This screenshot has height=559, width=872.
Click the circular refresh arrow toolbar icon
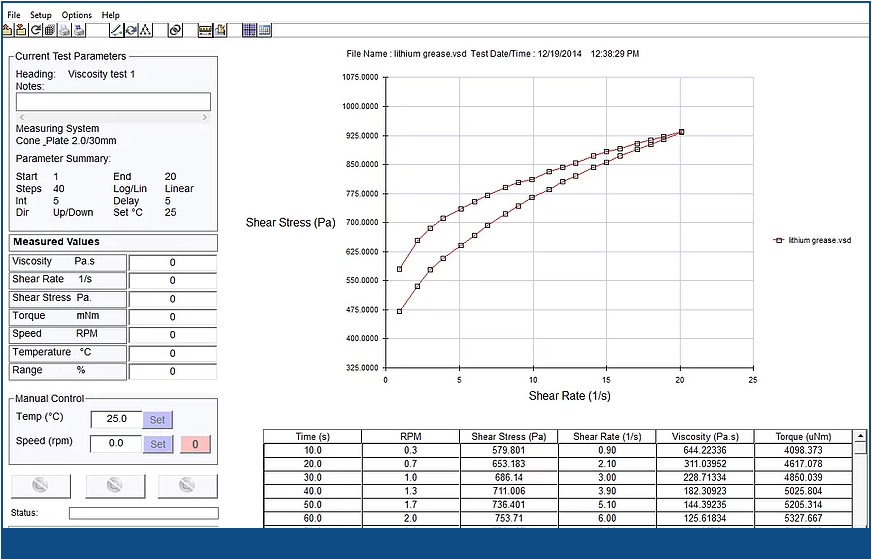pyautogui.click(x=35, y=30)
